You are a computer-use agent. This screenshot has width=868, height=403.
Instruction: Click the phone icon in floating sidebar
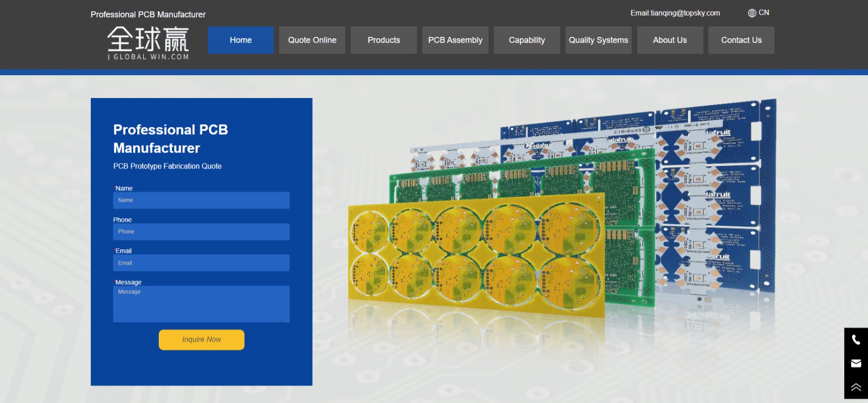tap(856, 340)
